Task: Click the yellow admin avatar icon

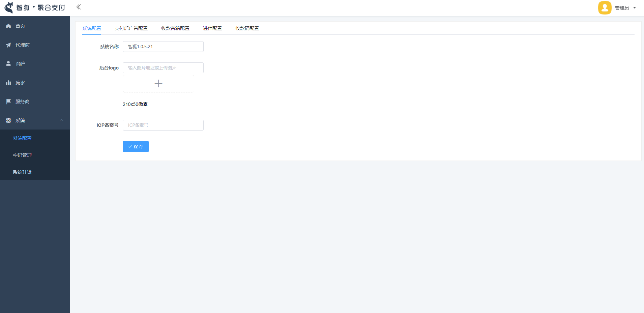Action: pyautogui.click(x=605, y=8)
